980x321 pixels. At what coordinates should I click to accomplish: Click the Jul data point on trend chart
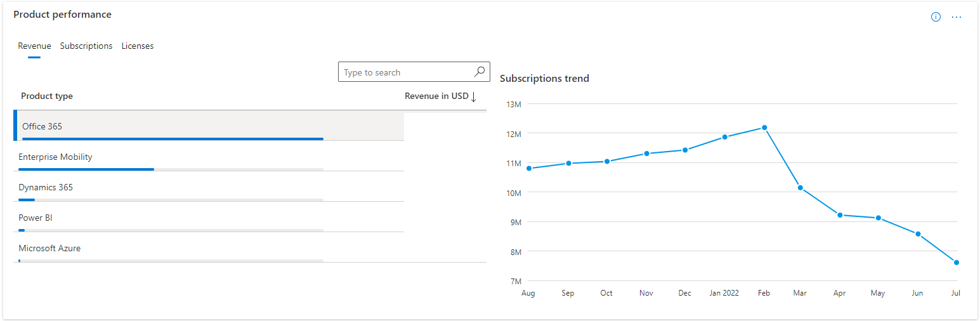coord(956,263)
